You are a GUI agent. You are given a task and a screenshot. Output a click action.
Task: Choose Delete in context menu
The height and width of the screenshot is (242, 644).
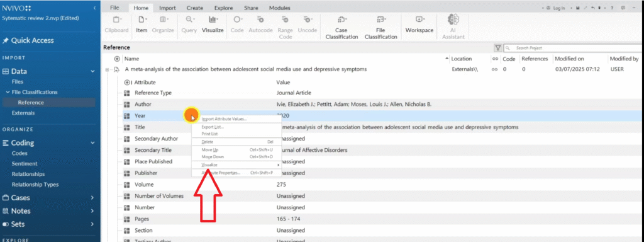[x=236, y=142]
